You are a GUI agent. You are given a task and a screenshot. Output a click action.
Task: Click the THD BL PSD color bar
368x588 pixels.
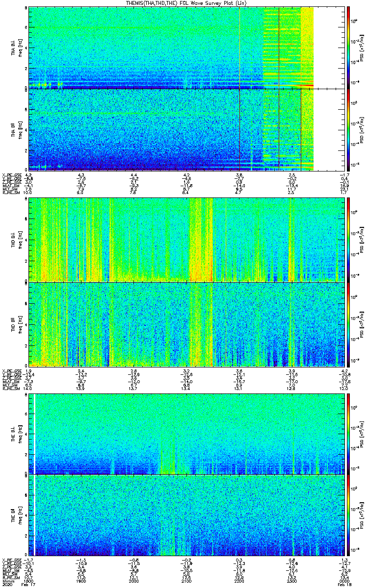tap(349, 240)
